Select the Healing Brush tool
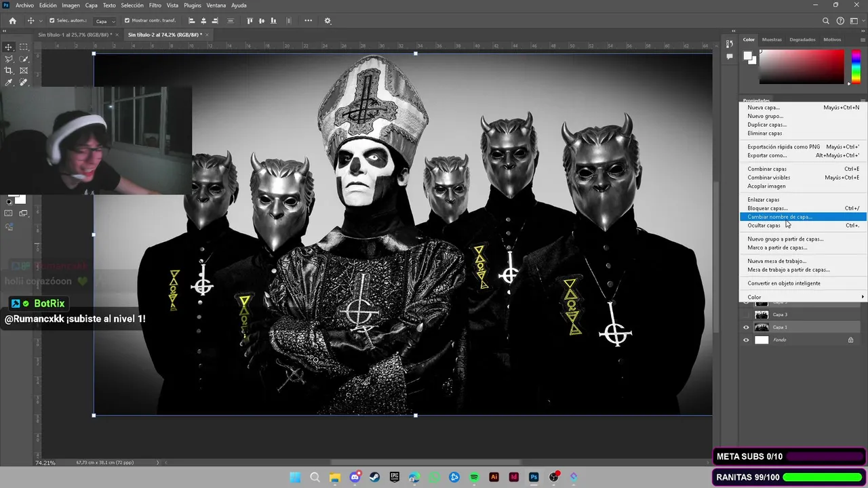The image size is (868, 488). click(24, 83)
